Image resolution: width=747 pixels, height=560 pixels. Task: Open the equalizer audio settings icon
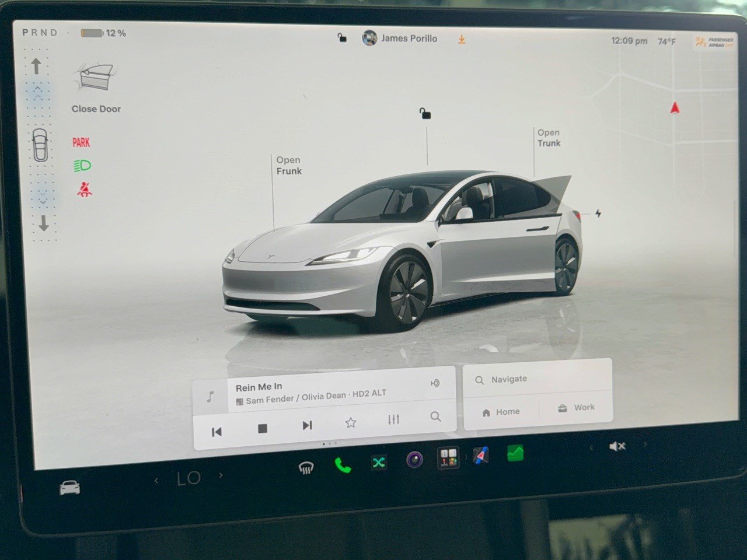coord(394,419)
